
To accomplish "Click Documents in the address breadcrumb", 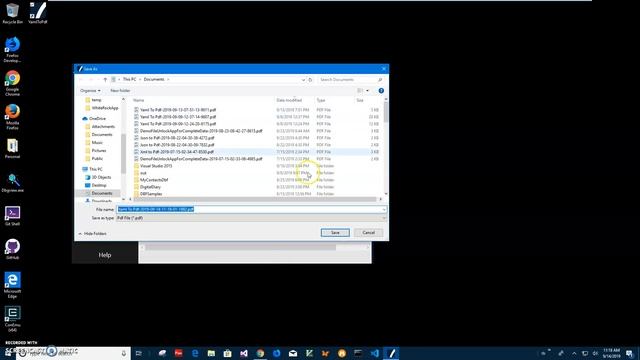I will [154, 80].
